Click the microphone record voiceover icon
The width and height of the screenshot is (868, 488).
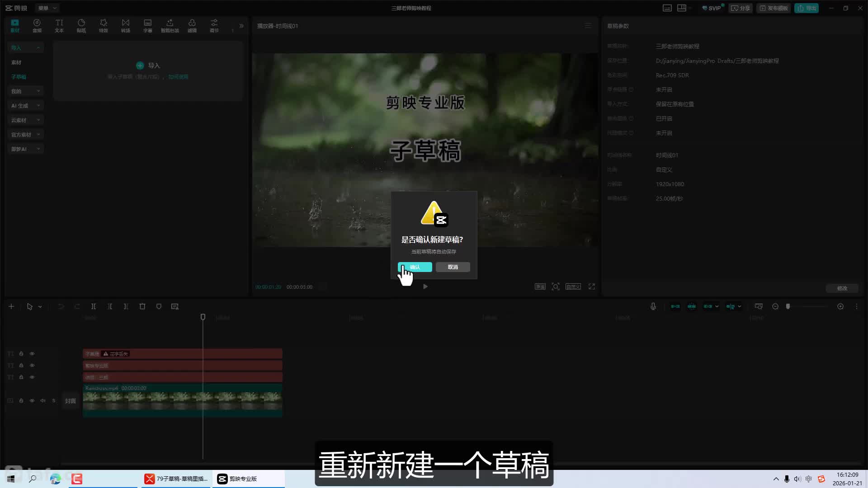653,306
